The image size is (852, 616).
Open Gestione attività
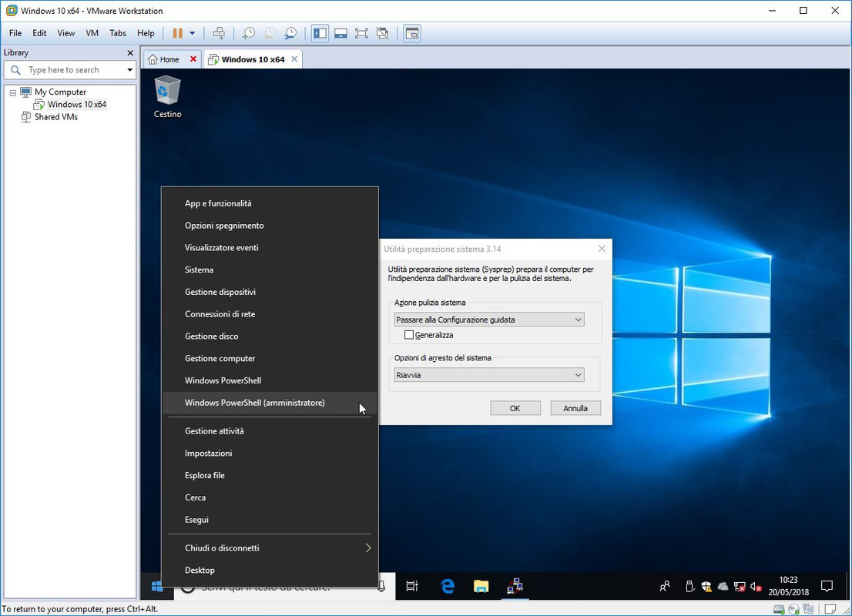point(270,431)
